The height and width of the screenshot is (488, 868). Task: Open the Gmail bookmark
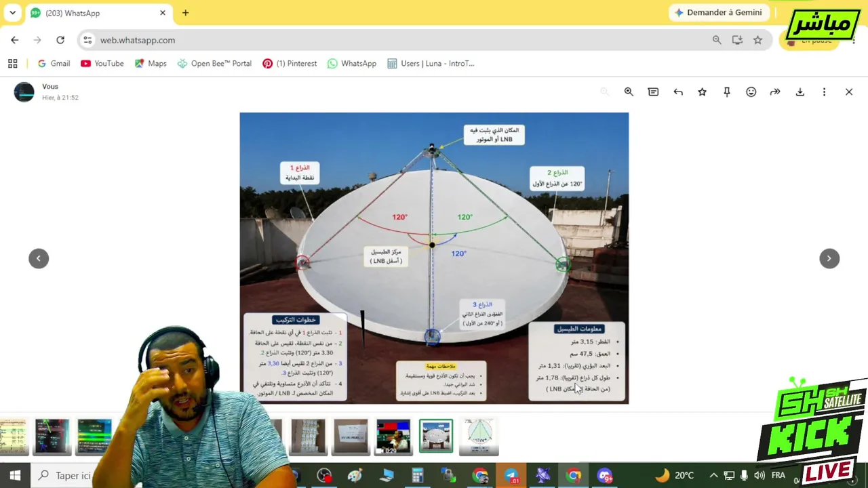tap(54, 64)
